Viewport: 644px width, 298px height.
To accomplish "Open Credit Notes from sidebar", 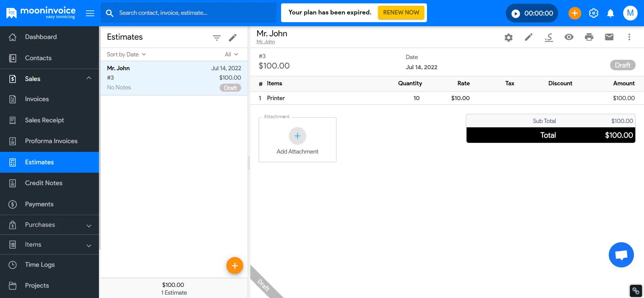I will pyautogui.click(x=50, y=183).
